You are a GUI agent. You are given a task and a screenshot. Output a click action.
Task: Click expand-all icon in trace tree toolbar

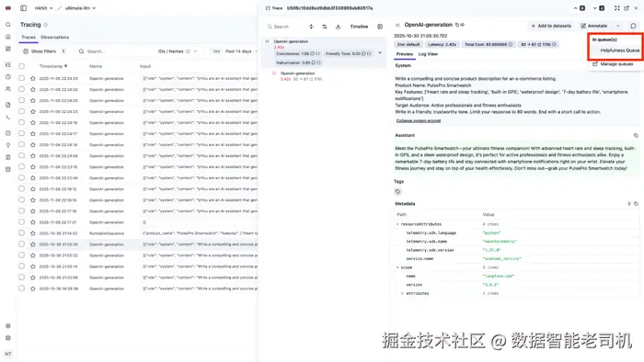311,27
